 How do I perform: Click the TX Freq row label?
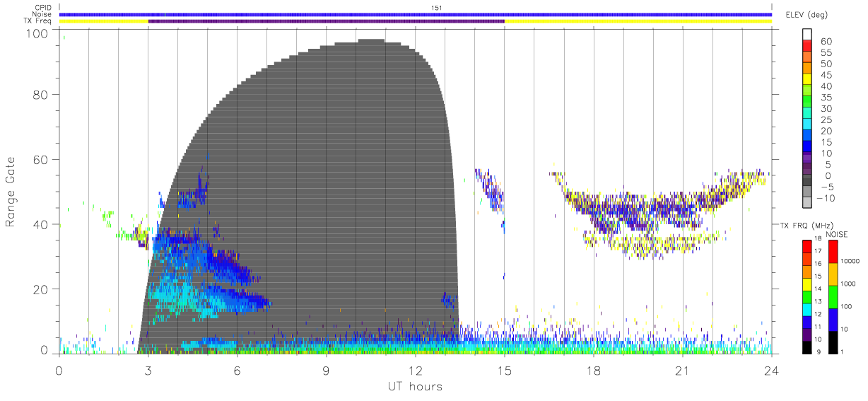pos(39,21)
